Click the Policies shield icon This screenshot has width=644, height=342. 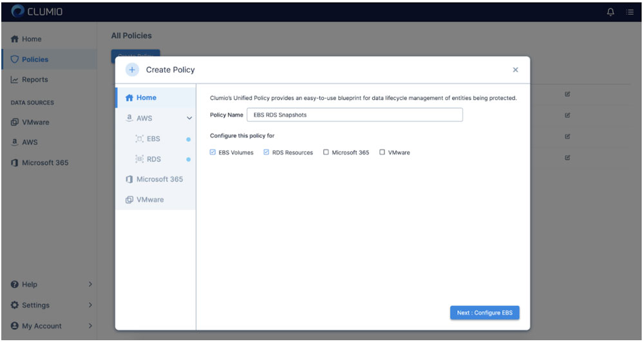click(15, 59)
